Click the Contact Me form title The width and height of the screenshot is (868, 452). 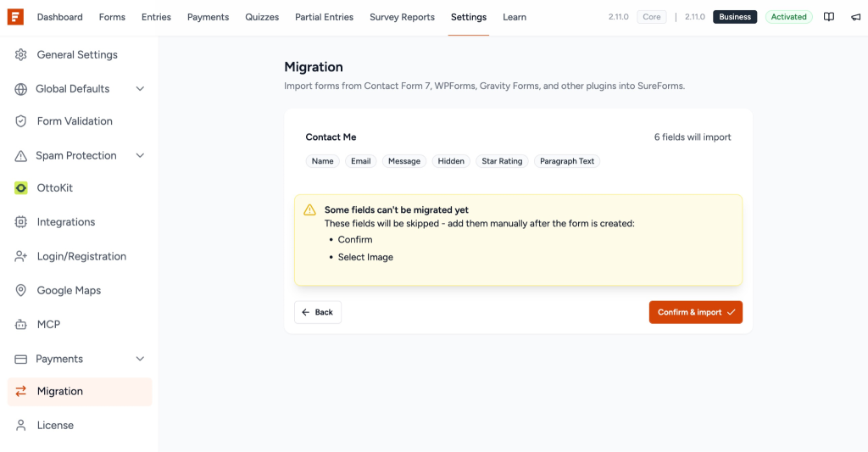pyautogui.click(x=331, y=137)
